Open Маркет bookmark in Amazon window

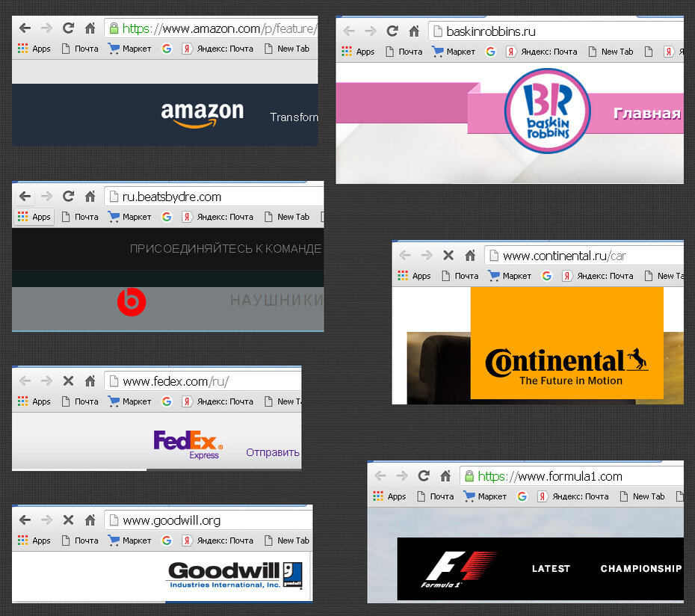(x=129, y=49)
